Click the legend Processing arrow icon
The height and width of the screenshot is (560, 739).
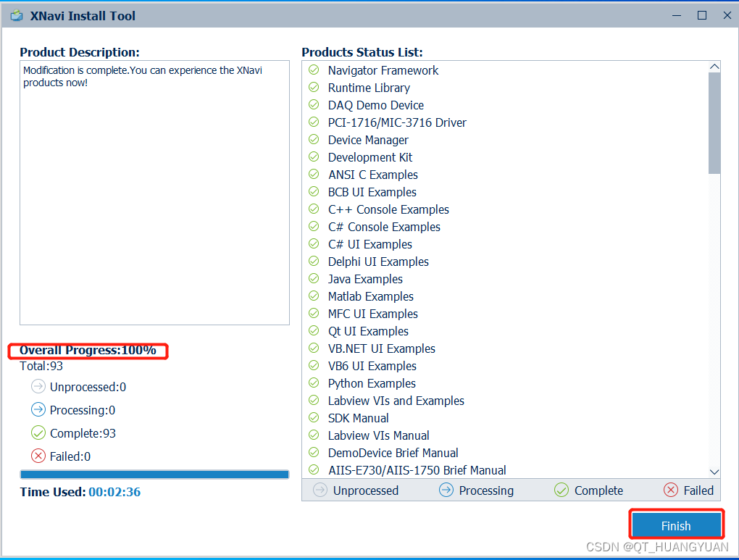pos(446,490)
